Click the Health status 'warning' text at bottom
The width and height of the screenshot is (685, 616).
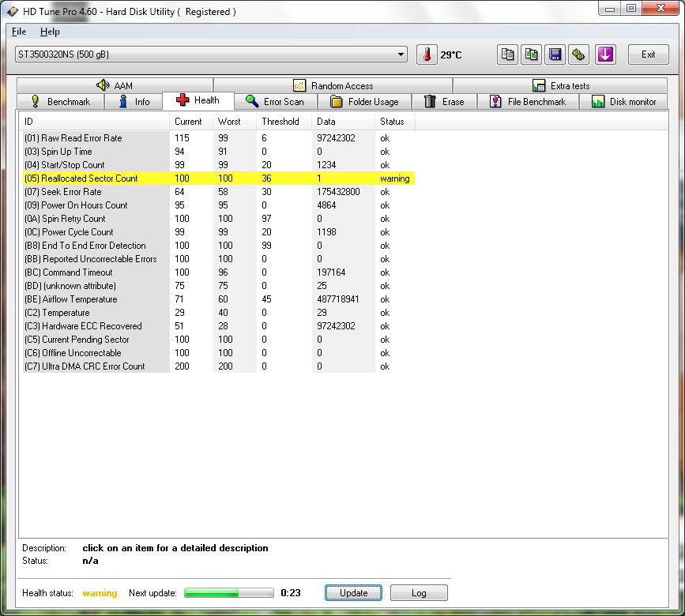click(x=100, y=593)
